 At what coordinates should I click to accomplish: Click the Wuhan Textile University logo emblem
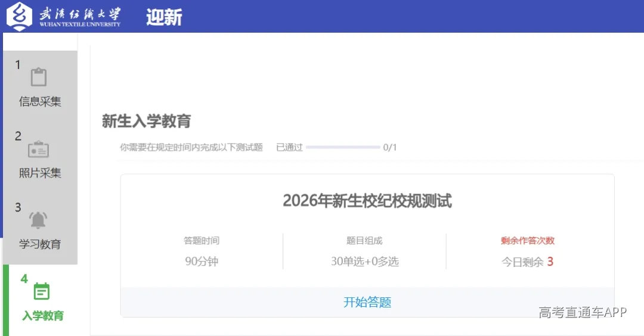[19, 16]
